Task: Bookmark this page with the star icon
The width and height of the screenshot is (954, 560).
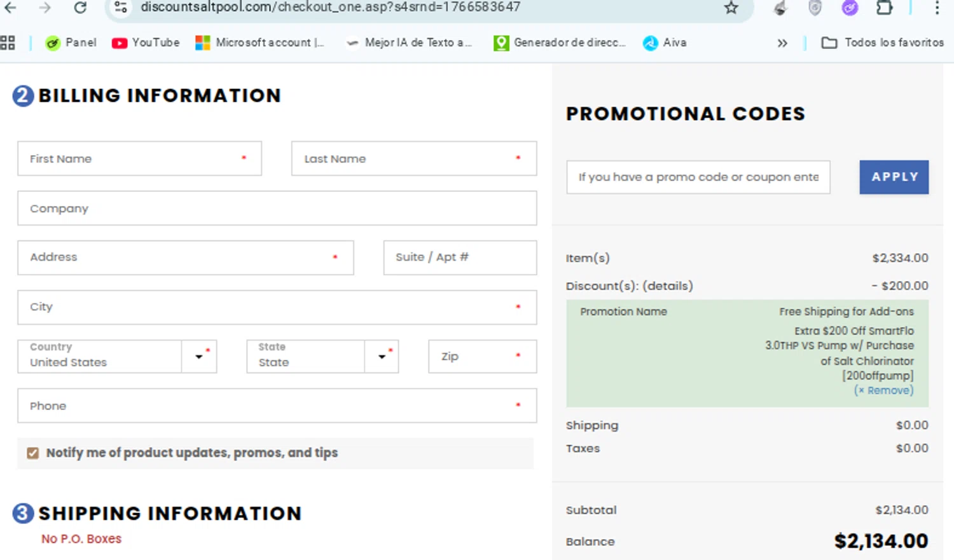Action: (x=731, y=8)
